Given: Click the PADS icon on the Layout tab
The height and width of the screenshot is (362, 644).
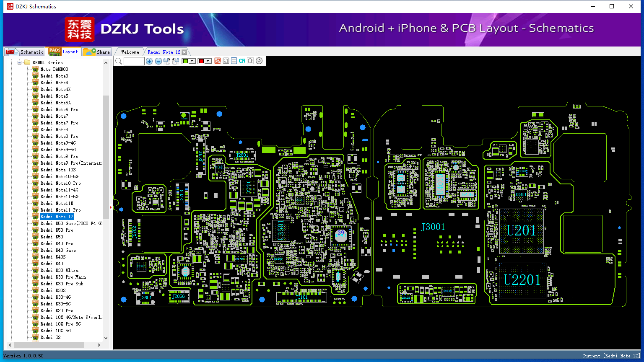Looking at the screenshot, I should (55, 52).
